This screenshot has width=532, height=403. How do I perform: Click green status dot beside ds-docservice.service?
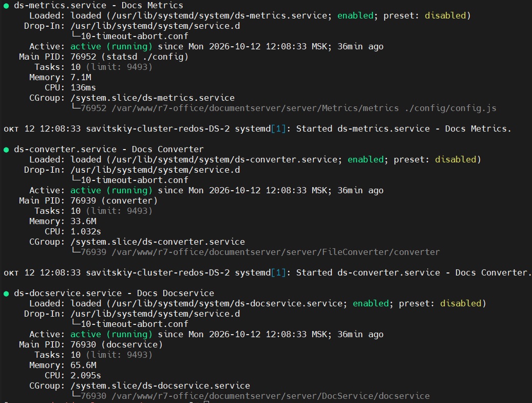(x=6, y=294)
